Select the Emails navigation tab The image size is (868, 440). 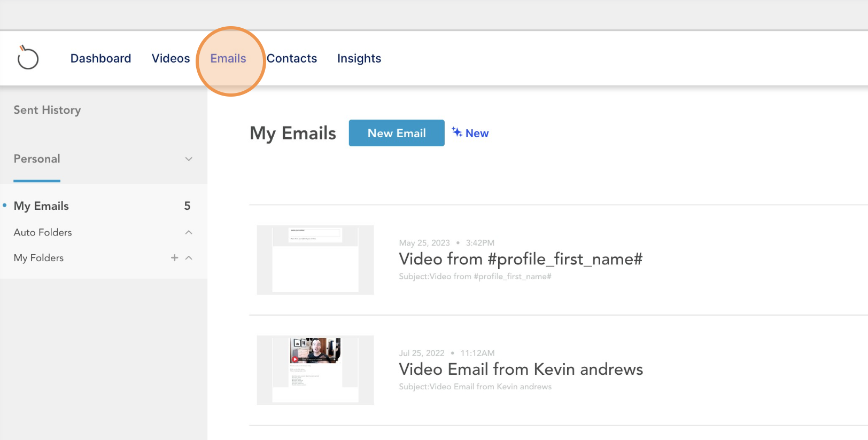228,58
